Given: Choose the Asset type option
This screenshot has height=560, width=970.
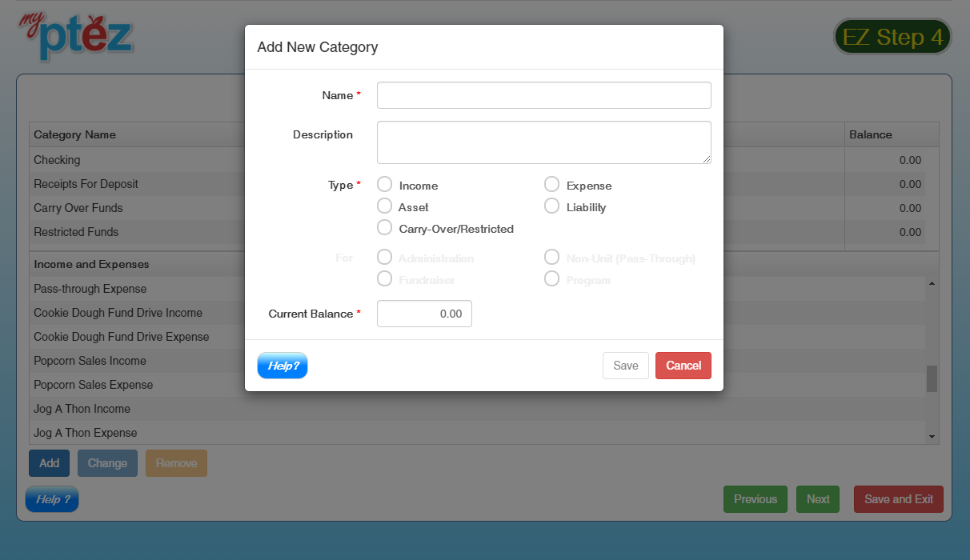Looking at the screenshot, I should 385,206.
